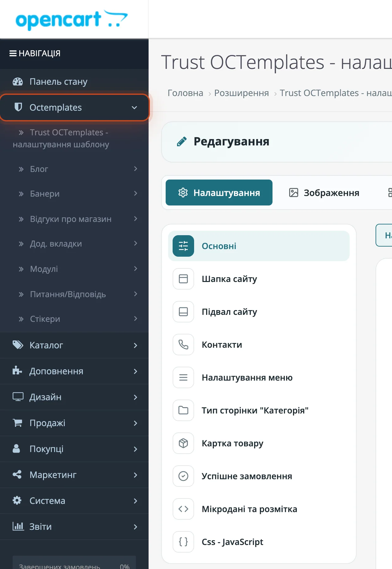Expand the Маркетинг menu chevron
This screenshot has height=569, width=392.
136,475
